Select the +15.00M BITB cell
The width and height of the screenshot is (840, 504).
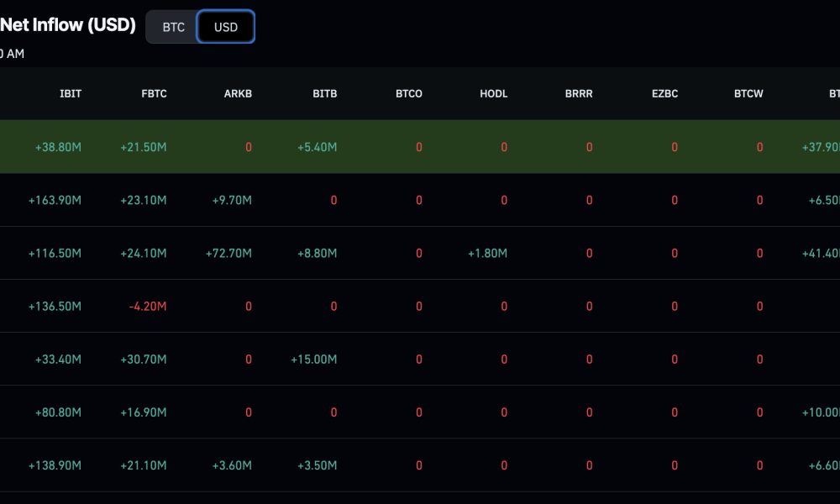314,360
